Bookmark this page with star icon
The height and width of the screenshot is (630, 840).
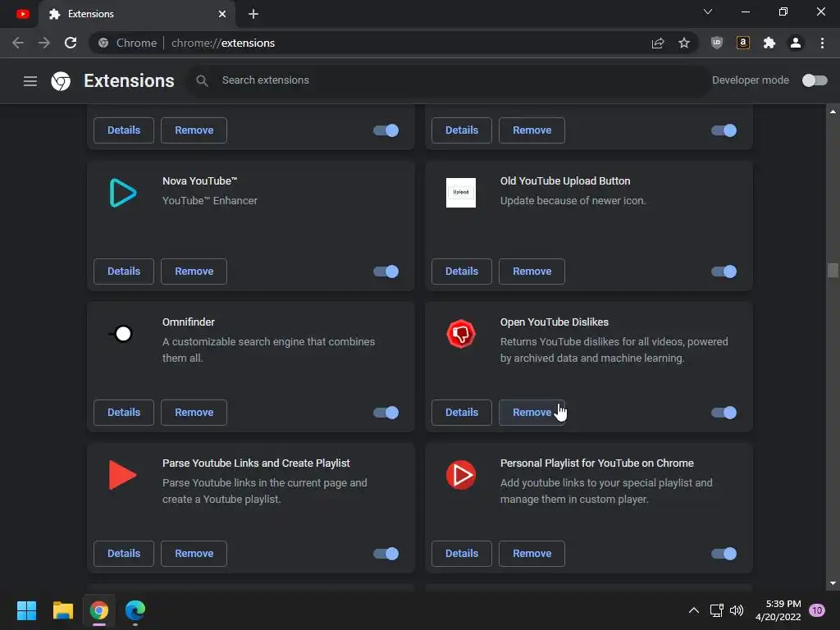pos(684,43)
